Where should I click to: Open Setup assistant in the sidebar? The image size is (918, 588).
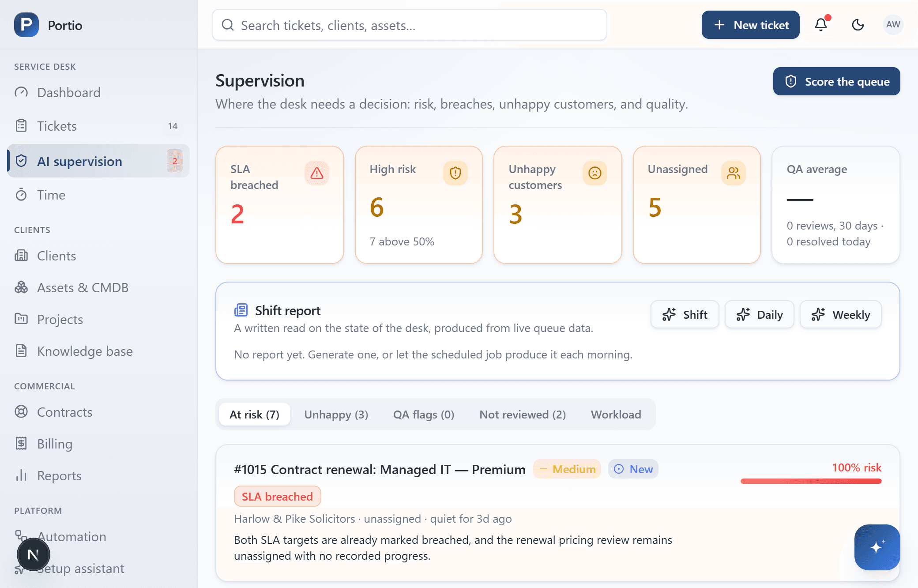pos(98,568)
